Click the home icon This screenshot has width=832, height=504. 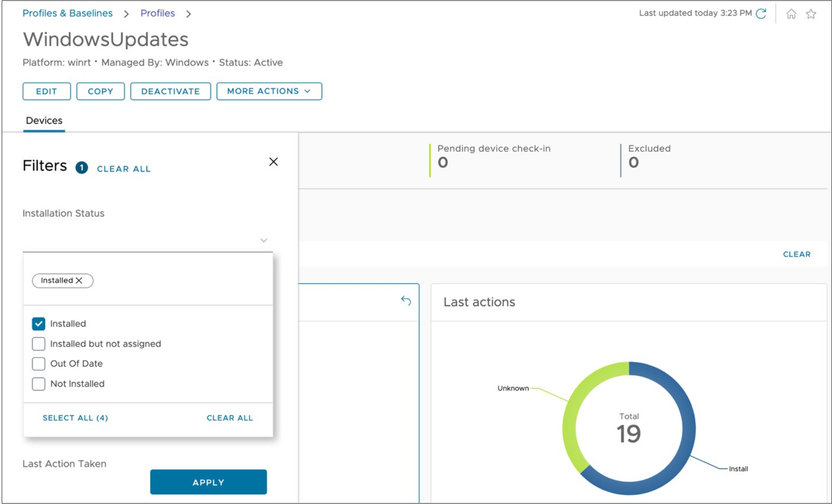point(791,14)
